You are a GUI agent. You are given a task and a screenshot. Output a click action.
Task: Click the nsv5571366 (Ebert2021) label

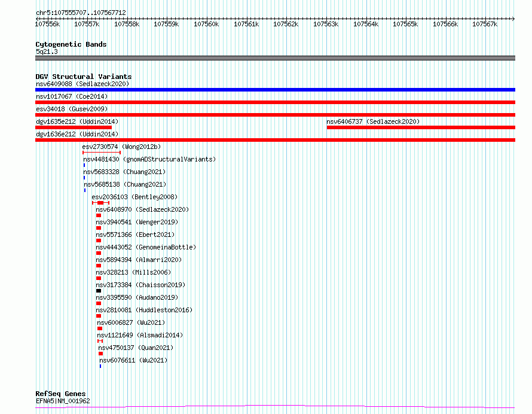pos(135,235)
